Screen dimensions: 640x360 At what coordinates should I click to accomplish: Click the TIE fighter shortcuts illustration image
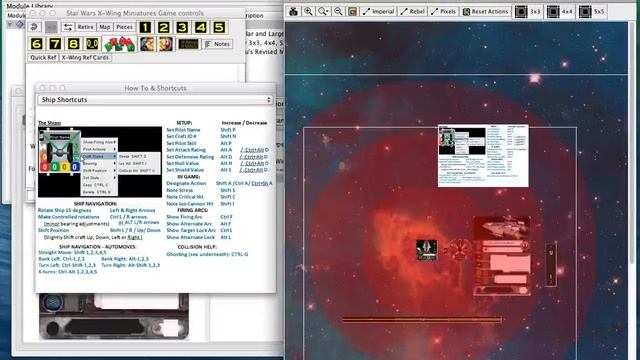pos(100,162)
